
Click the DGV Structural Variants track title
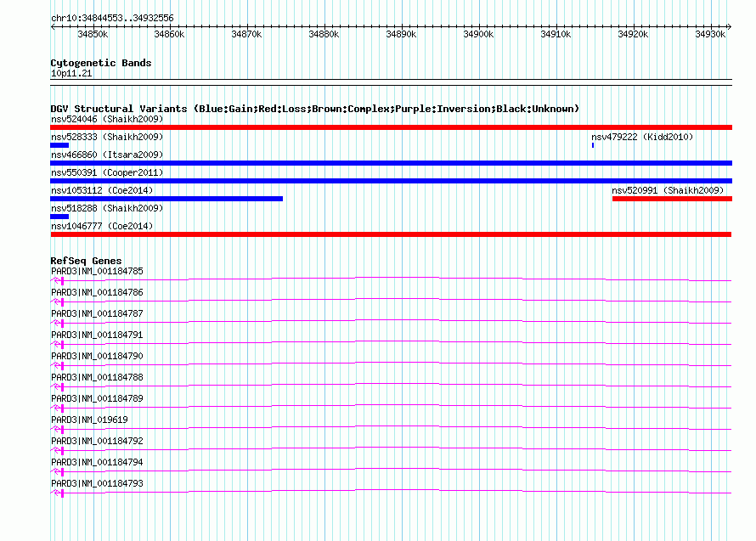(x=315, y=109)
